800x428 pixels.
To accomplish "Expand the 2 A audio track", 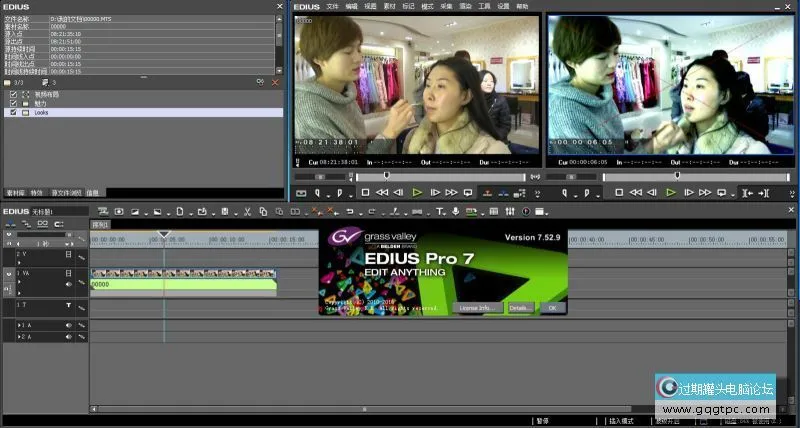I will 19,338.
